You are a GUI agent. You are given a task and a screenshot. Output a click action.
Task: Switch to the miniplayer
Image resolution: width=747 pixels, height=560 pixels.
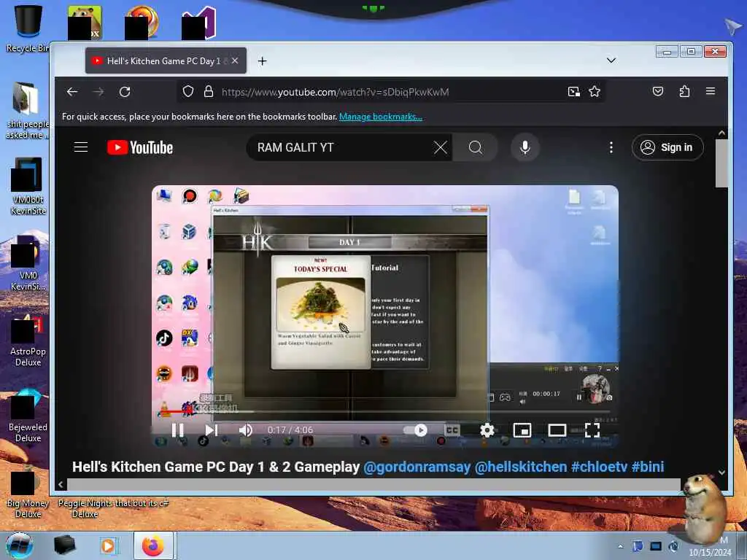[x=522, y=430]
